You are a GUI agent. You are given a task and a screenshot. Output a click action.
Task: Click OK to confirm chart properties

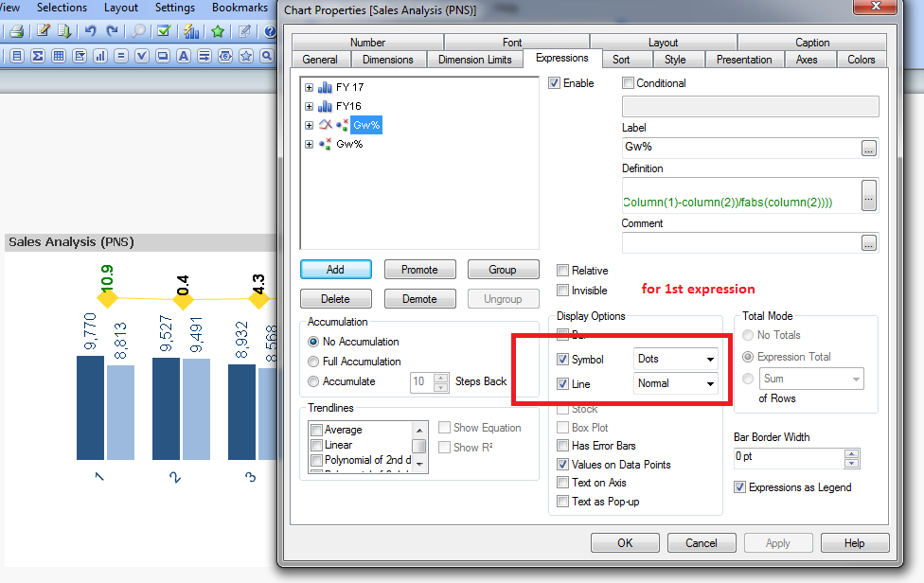tap(625, 542)
